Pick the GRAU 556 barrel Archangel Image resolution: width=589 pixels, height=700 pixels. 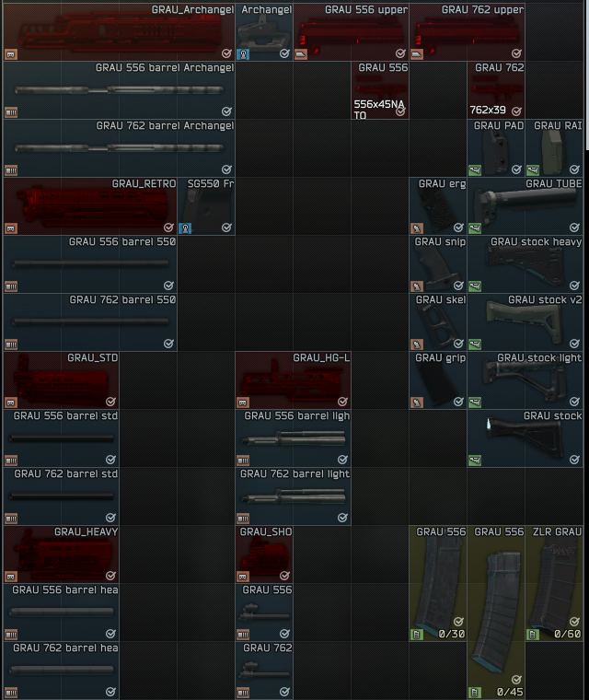click(x=118, y=90)
